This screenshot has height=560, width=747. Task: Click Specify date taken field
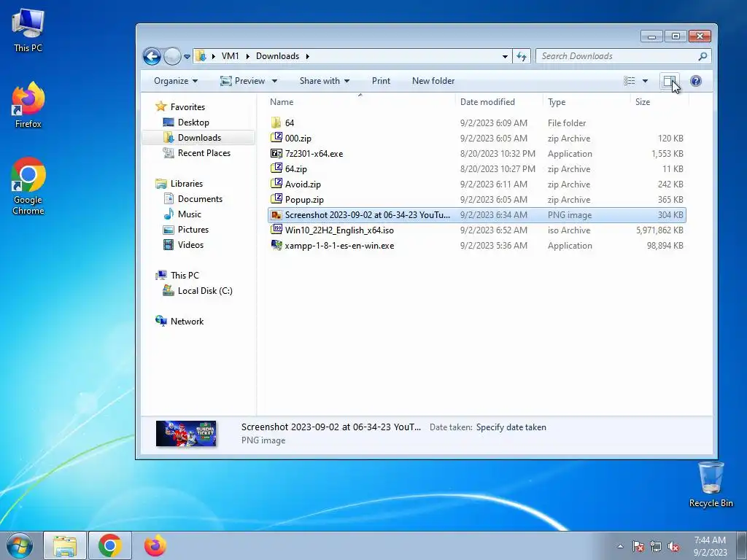[511, 427]
